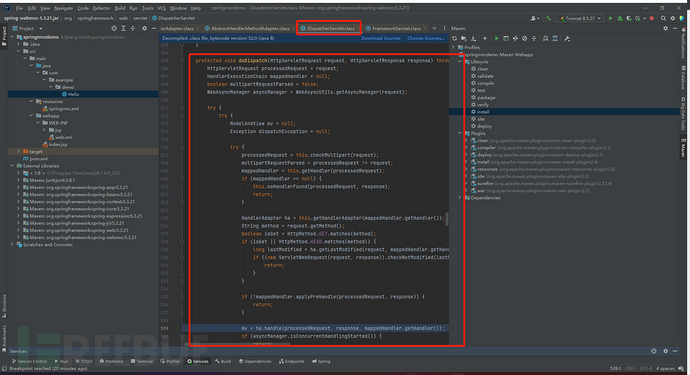The height and width of the screenshot is (375, 690).
Task: Switch to DispatcherServlet.class tab
Action: [x=328, y=28]
